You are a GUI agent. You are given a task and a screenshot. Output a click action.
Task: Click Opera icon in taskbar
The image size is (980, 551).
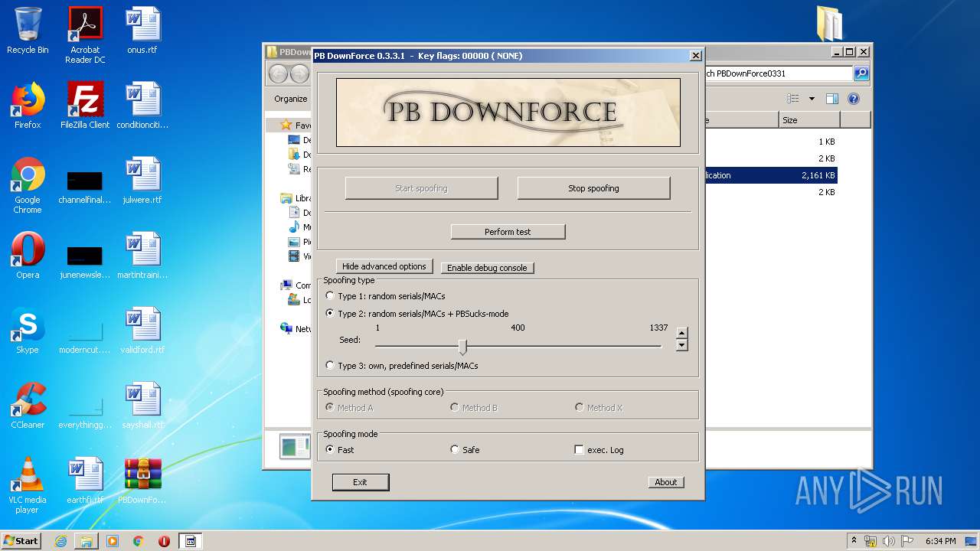pos(164,541)
